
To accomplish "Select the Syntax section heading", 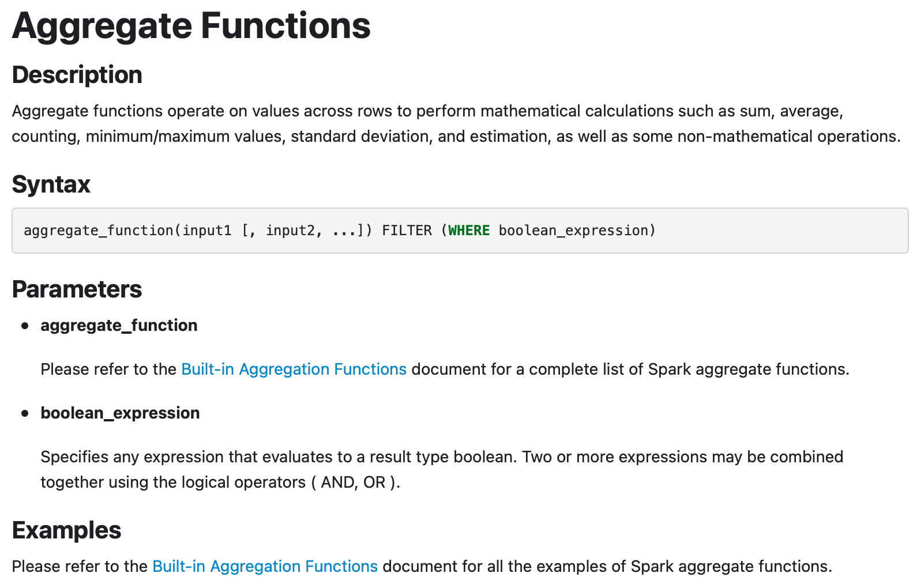I will (51, 184).
